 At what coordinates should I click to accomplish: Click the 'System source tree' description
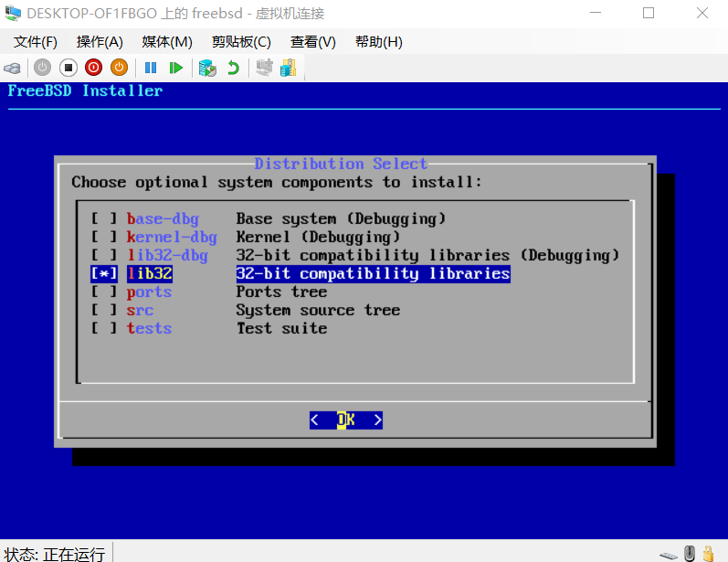[x=318, y=310]
